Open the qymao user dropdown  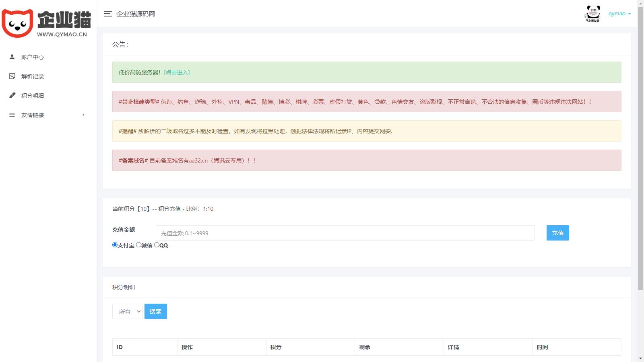(619, 14)
